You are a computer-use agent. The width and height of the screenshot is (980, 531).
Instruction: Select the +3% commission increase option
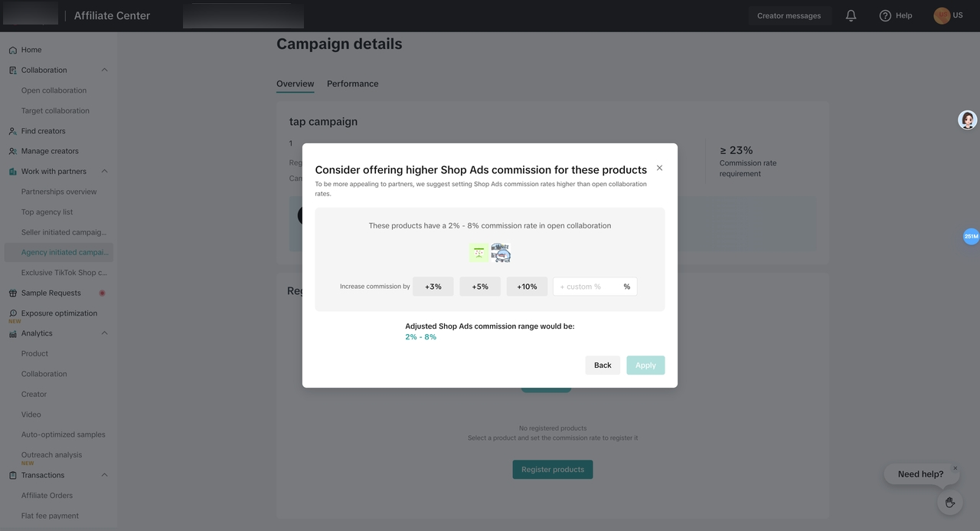(x=433, y=287)
